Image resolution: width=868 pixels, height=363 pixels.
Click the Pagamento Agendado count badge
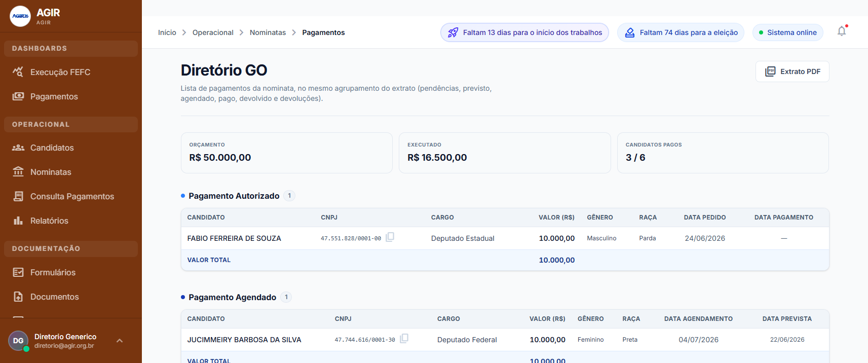tap(286, 297)
